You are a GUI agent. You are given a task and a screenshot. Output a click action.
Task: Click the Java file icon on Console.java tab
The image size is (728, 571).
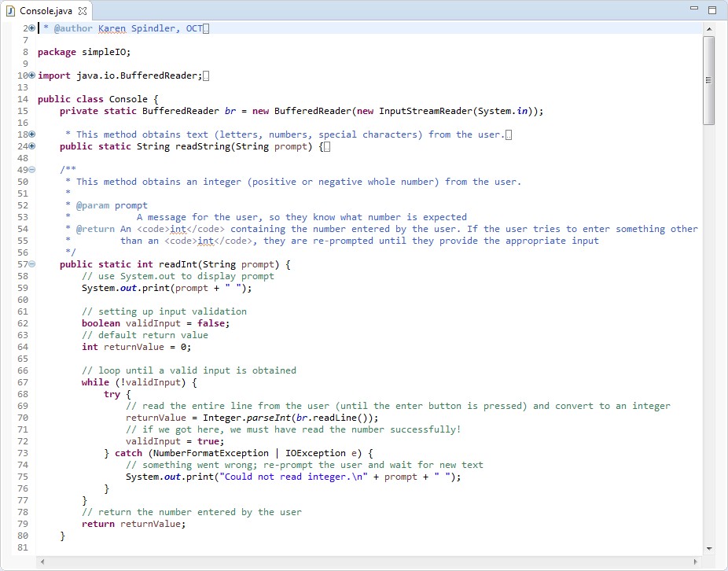coord(10,10)
